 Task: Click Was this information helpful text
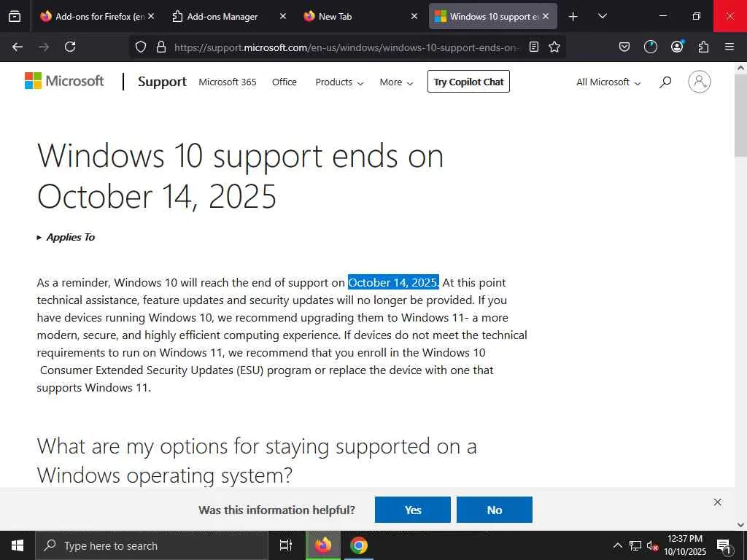pyautogui.click(x=276, y=510)
